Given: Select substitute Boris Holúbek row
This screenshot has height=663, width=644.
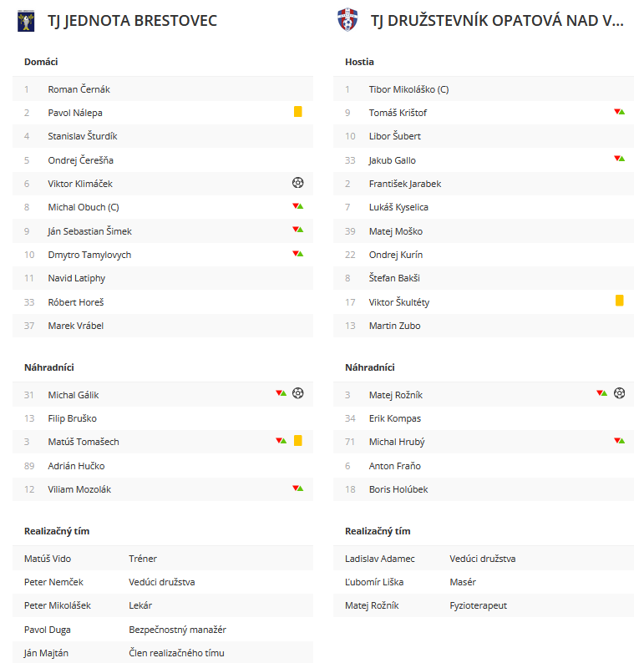Looking at the screenshot, I should (x=484, y=489).
